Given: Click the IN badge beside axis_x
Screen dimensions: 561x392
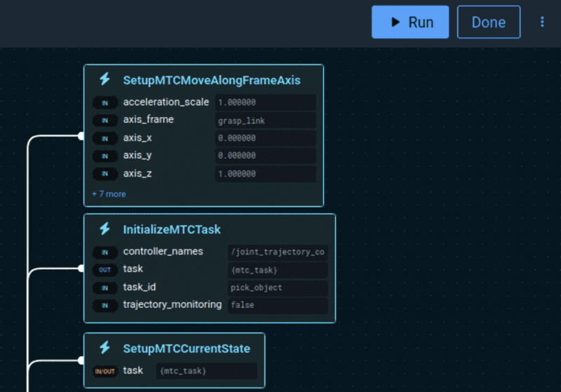Looking at the screenshot, I should 104,138.
